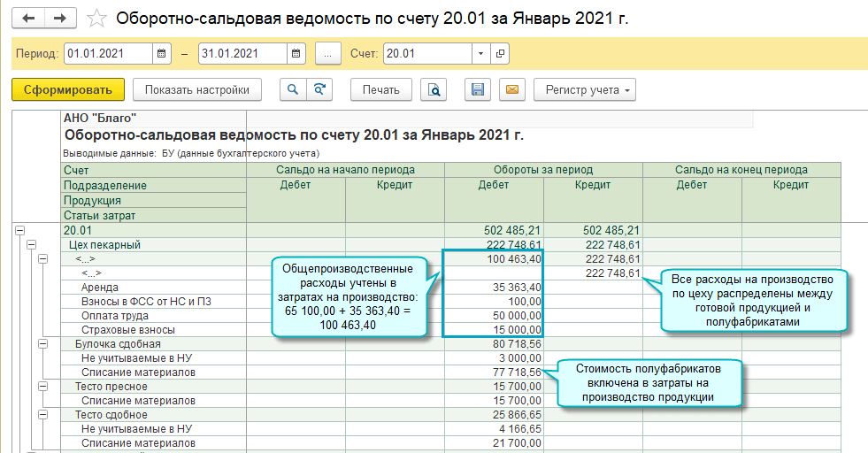Add report to favorites with star icon
The height and width of the screenshot is (453, 868).
[x=96, y=19]
